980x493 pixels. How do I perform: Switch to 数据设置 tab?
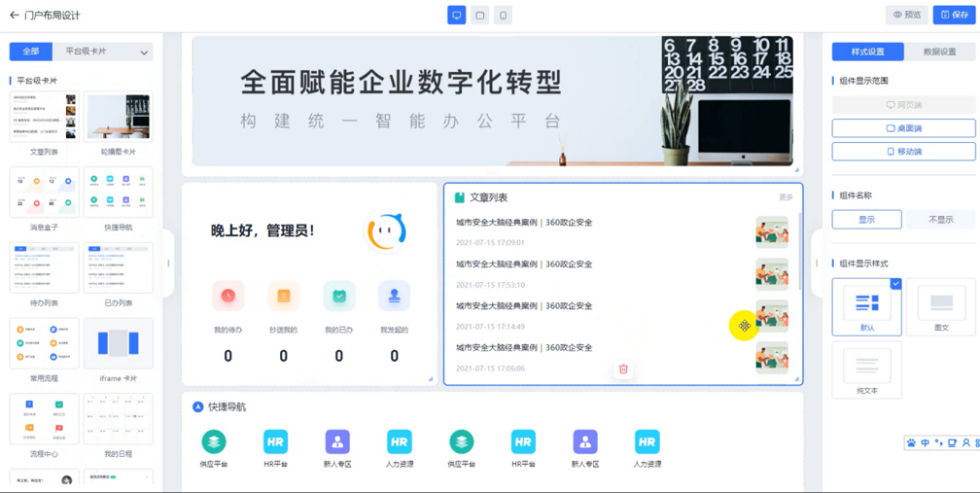[x=940, y=52]
